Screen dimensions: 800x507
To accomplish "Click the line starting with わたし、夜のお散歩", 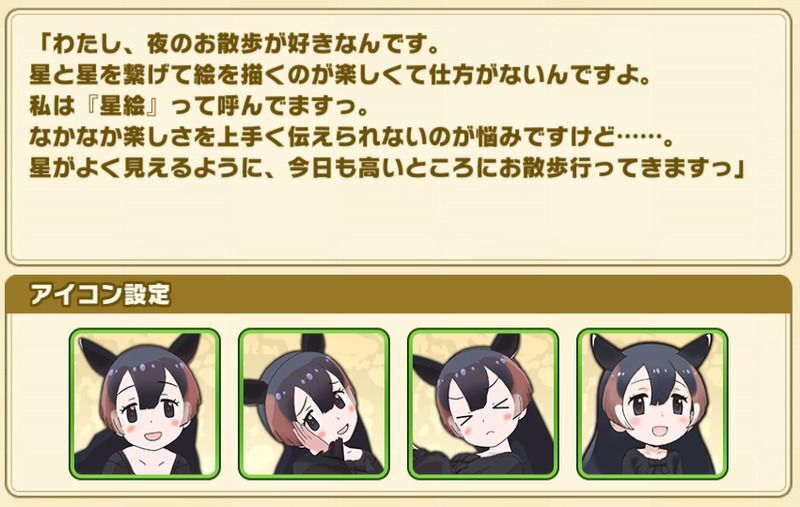I will (237, 44).
